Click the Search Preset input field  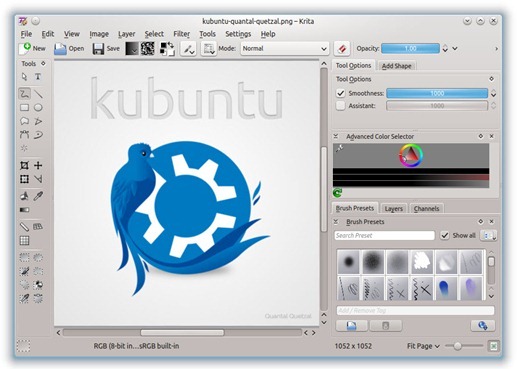(x=384, y=236)
